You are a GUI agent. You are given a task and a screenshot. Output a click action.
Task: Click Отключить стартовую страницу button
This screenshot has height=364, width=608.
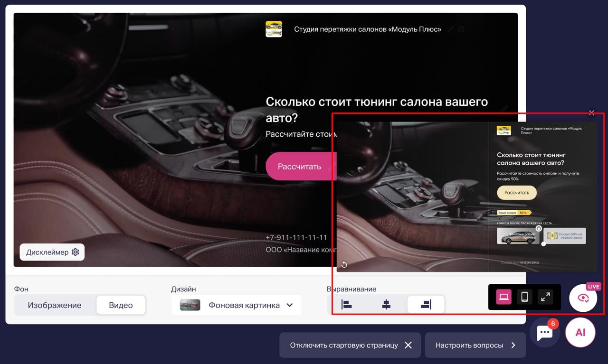[x=350, y=345]
